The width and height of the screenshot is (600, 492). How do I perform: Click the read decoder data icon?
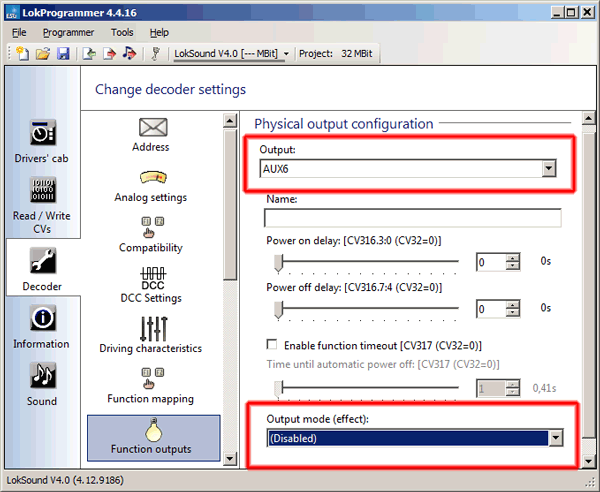click(89, 54)
